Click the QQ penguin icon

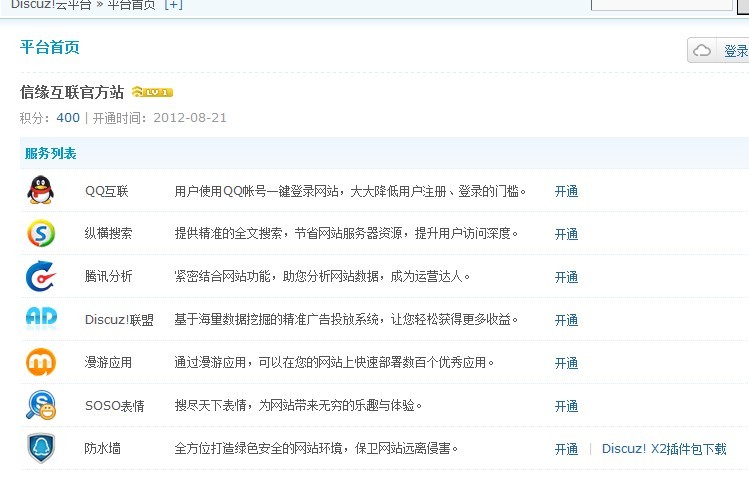tap(41, 190)
